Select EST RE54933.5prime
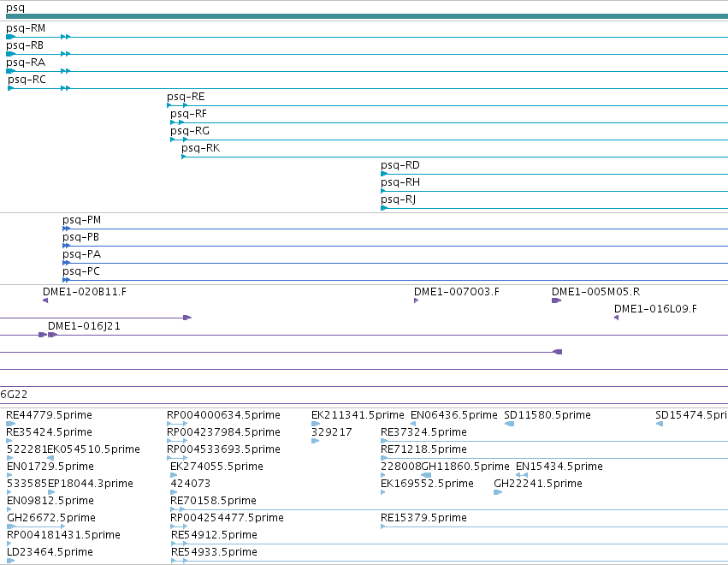 (x=214, y=552)
